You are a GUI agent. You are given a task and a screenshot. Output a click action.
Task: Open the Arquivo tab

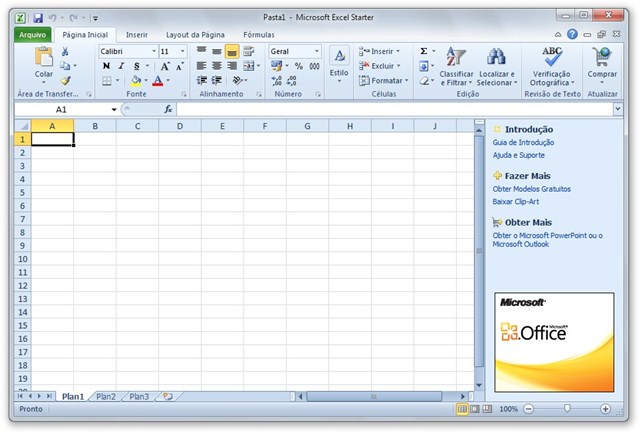tap(33, 35)
